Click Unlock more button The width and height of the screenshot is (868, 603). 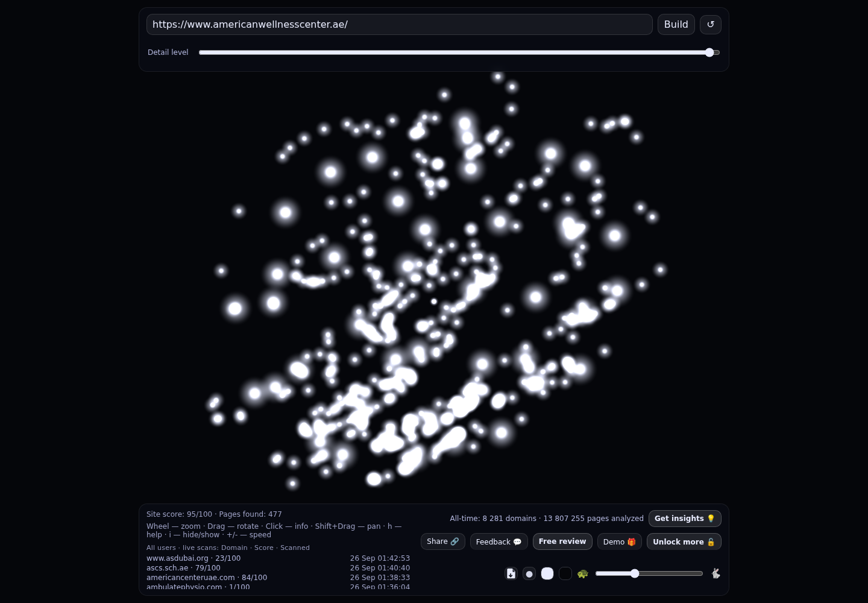[684, 541]
